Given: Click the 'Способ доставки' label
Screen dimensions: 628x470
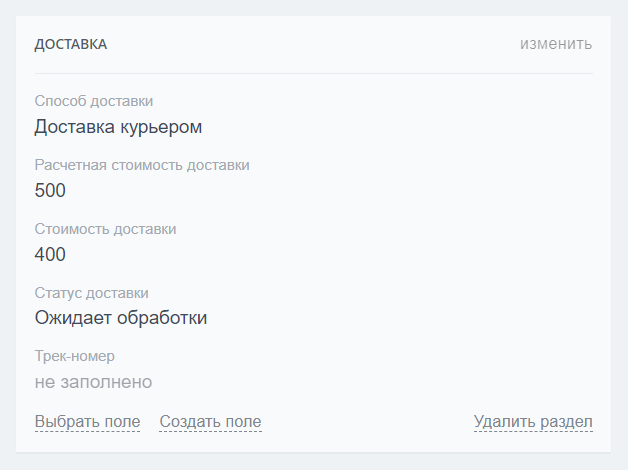Looking at the screenshot, I should click(94, 101).
